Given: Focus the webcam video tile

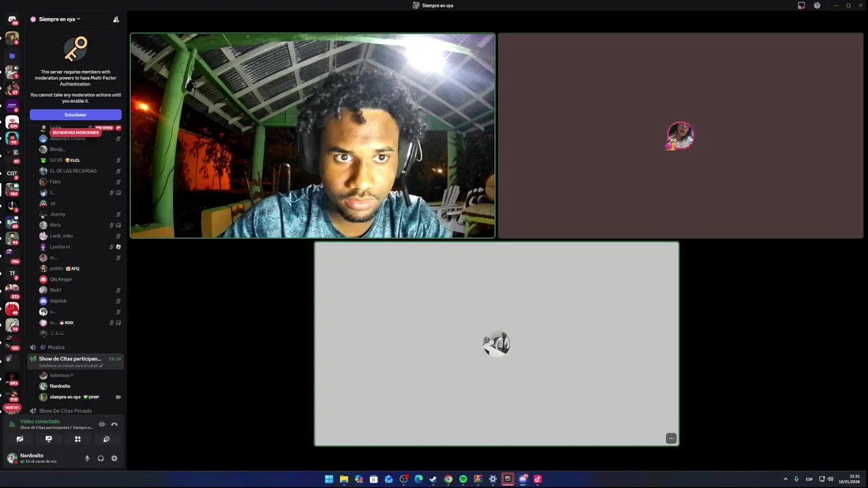Looking at the screenshot, I should (313, 136).
